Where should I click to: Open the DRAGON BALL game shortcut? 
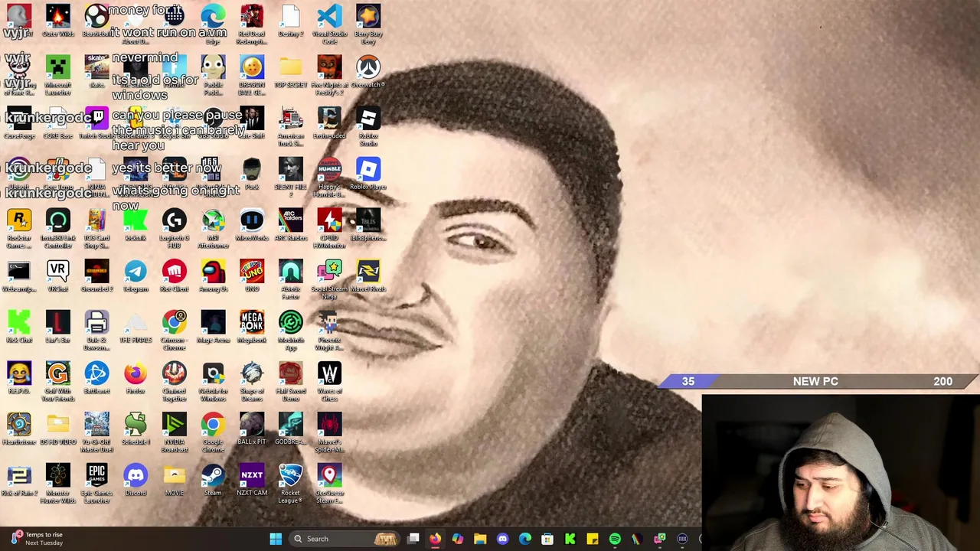pos(252,74)
